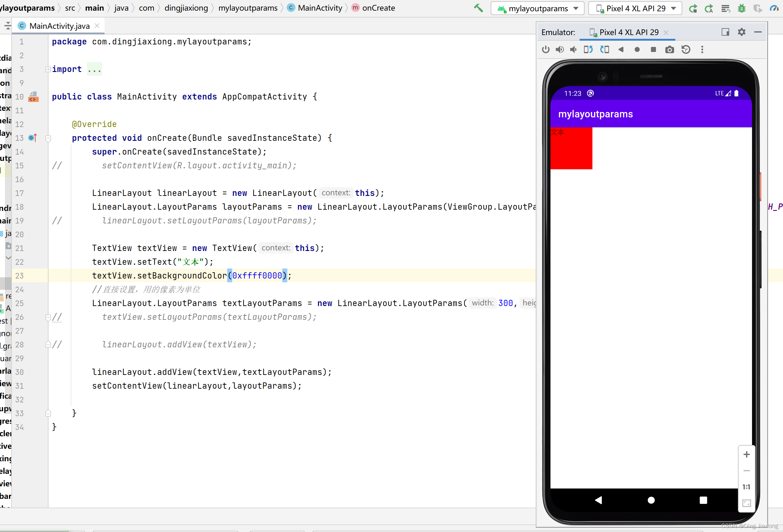Click the emulator snapshots restore icon

tap(686, 49)
